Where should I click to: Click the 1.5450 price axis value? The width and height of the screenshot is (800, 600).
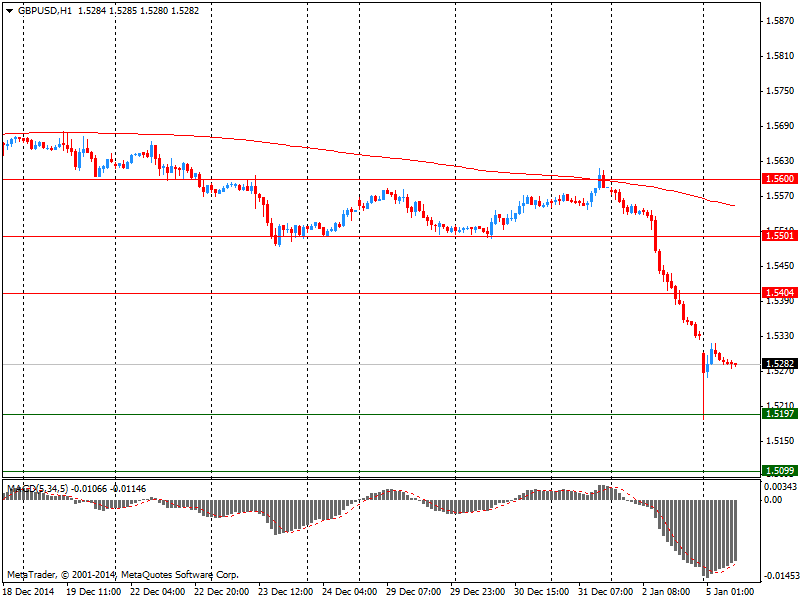tap(780, 266)
